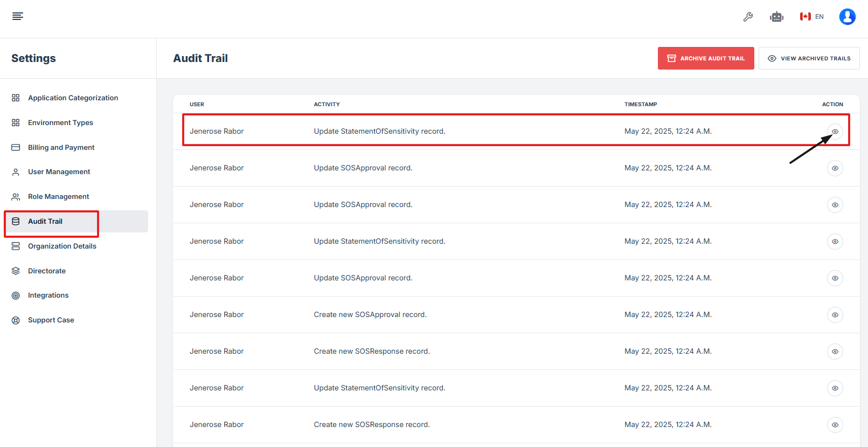View details of Create new SOSApproval record
Viewport: 868px width, 447px height.
tap(835, 315)
